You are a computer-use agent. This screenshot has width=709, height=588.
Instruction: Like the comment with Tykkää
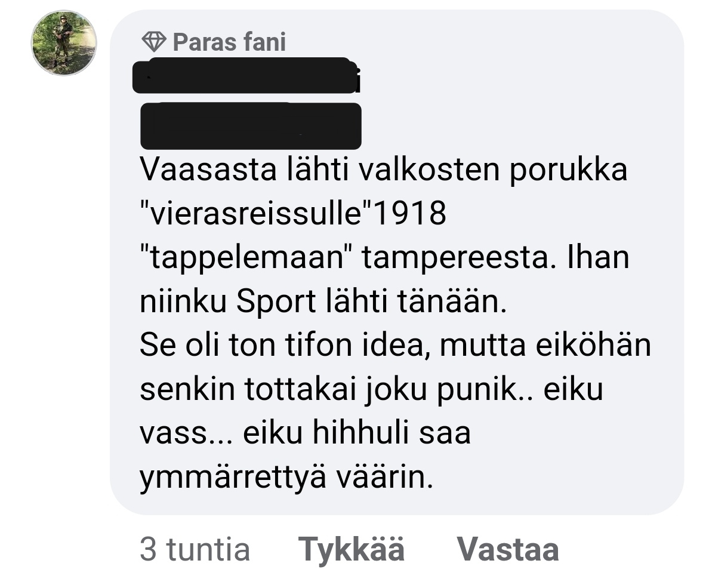point(352,550)
